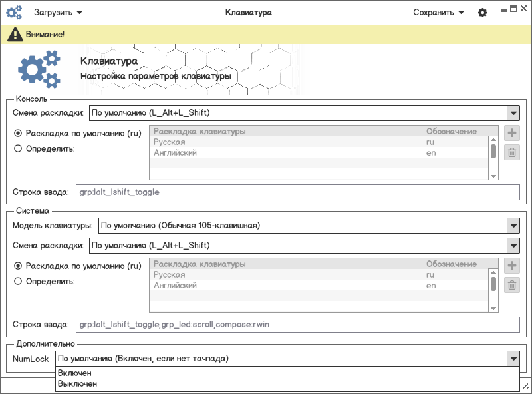The width and height of the screenshot is (532, 394).
Task: Click scroll-up arrow of Консоль layout list
Action: [493, 140]
